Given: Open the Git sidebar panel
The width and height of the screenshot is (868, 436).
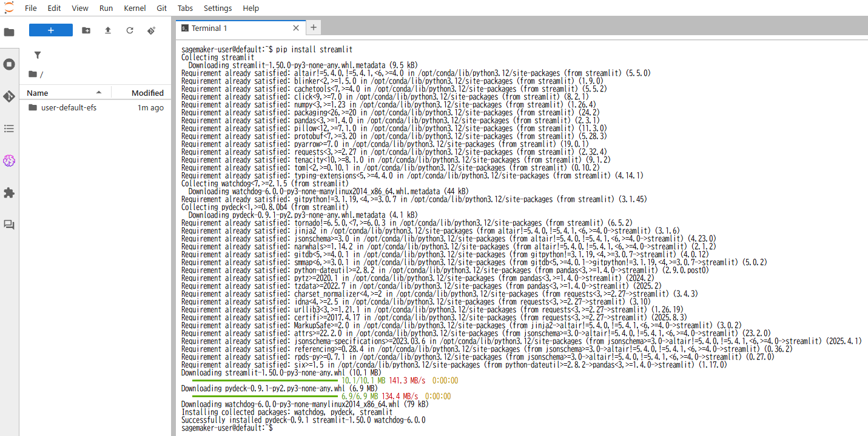Looking at the screenshot, I should pos(9,96).
